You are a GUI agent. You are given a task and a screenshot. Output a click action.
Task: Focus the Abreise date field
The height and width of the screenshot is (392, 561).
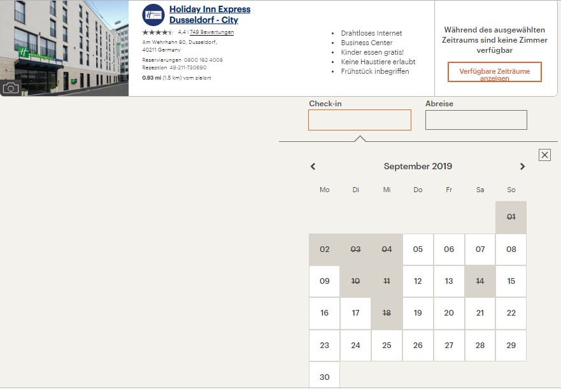coord(476,120)
